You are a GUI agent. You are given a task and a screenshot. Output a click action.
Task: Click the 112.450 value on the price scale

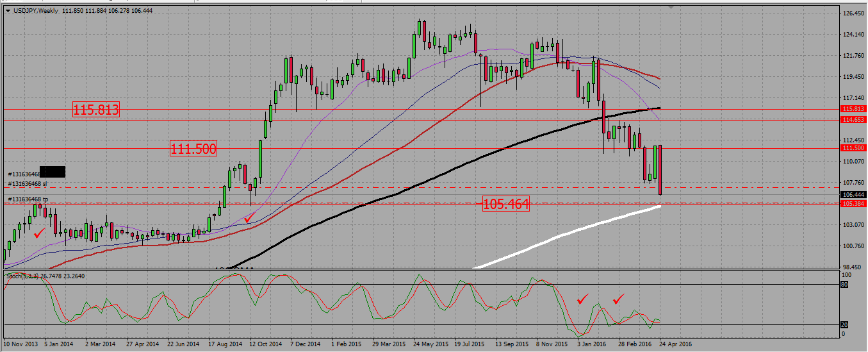tap(853, 140)
